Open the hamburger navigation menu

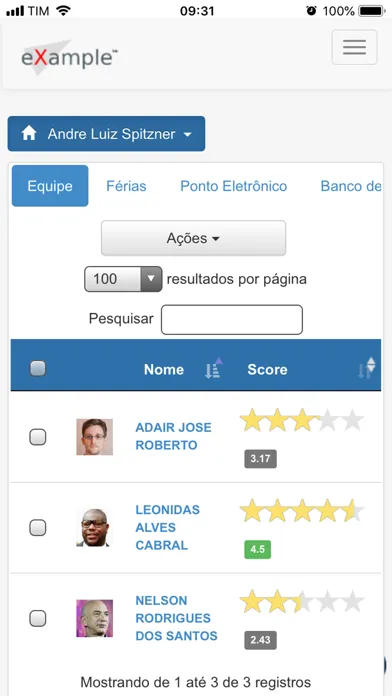click(354, 47)
